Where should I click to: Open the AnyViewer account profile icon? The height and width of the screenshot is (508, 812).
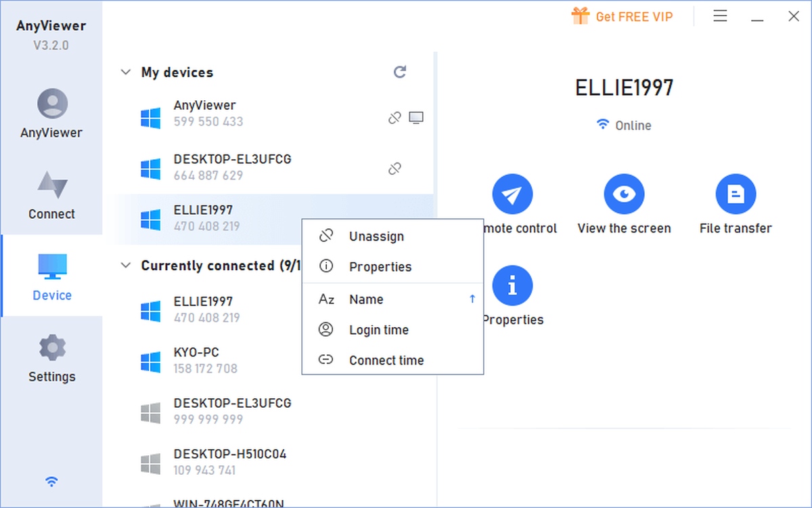click(52, 104)
